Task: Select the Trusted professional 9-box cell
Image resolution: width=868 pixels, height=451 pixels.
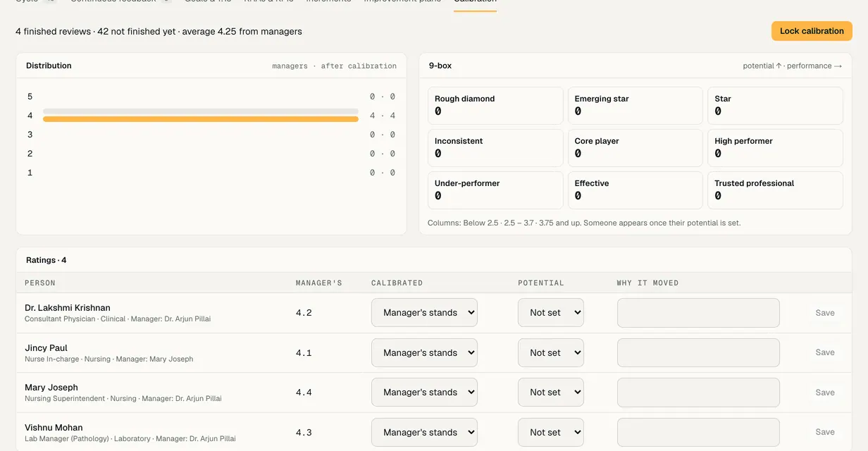Action: tap(775, 190)
